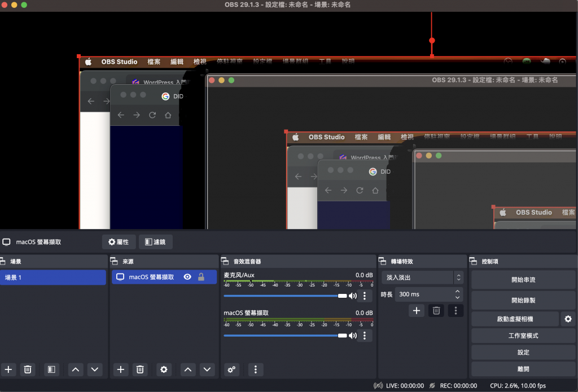Viewport: 578px width, 392px height.
Task: Toggle 工作室模式 studio mode button
Action: coord(523,336)
